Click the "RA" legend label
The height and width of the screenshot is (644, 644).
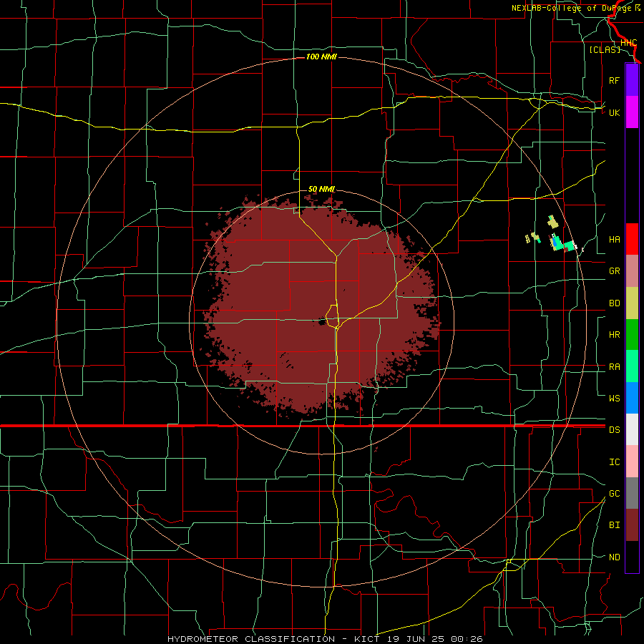(x=614, y=367)
